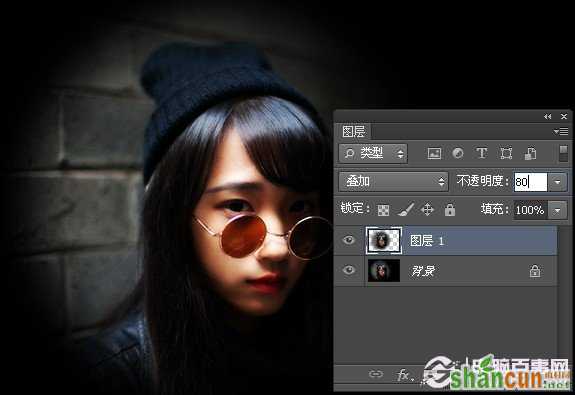Open the 不透明度 opacity slider arrow

557,182
